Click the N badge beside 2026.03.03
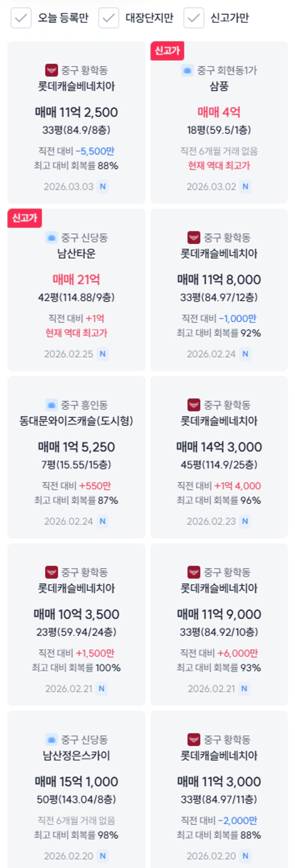This screenshot has height=868, width=295. click(103, 186)
